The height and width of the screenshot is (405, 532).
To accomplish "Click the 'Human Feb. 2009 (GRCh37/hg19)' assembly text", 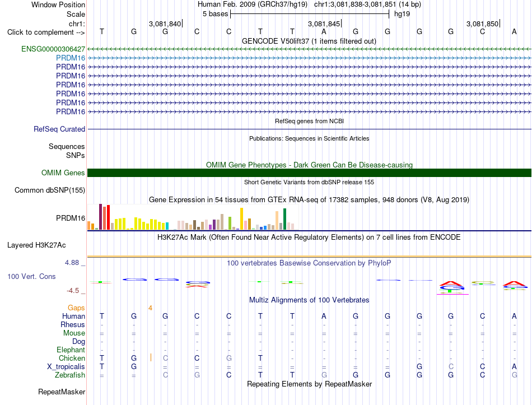I will 253,4.
